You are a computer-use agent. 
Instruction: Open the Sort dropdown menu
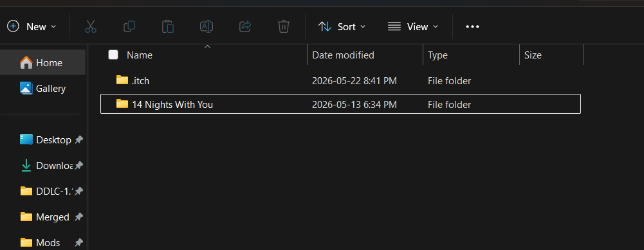(x=342, y=27)
